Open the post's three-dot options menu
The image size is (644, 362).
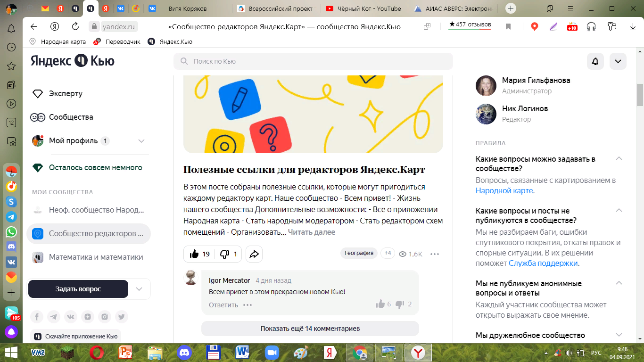click(435, 254)
